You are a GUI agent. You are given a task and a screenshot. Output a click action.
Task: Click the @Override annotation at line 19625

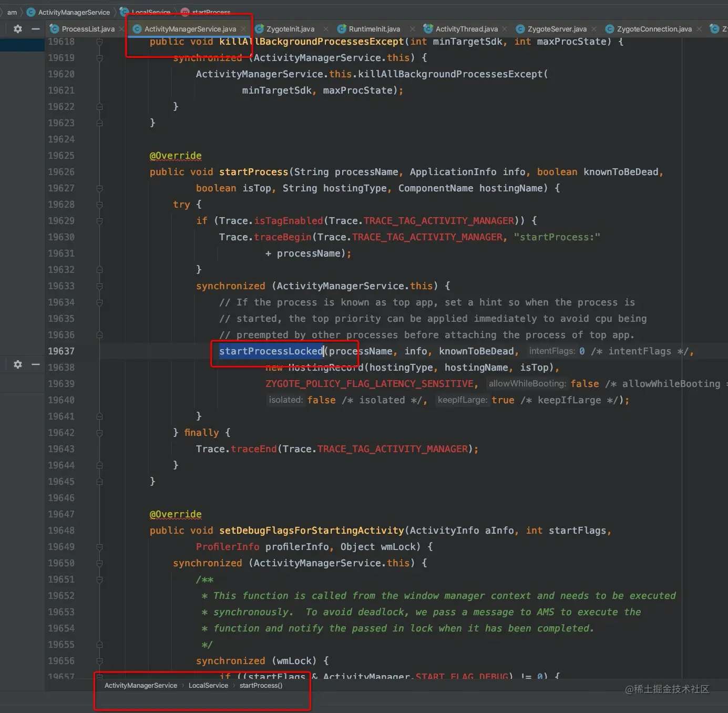click(176, 156)
